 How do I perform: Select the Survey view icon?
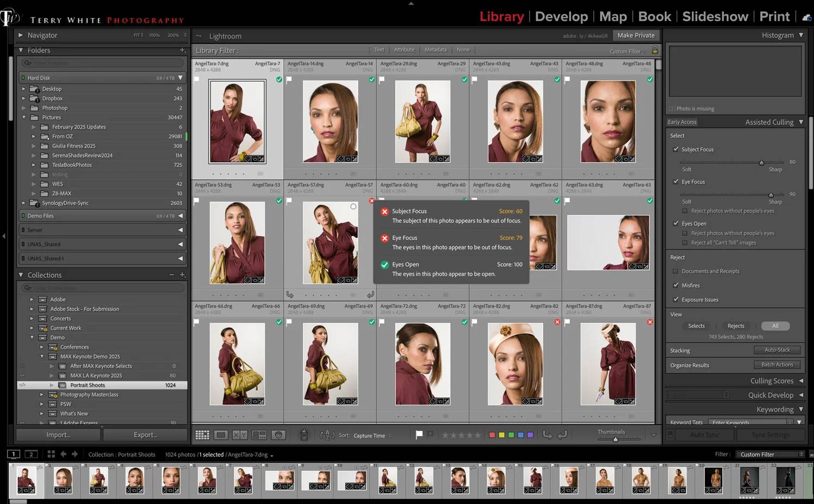click(259, 435)
